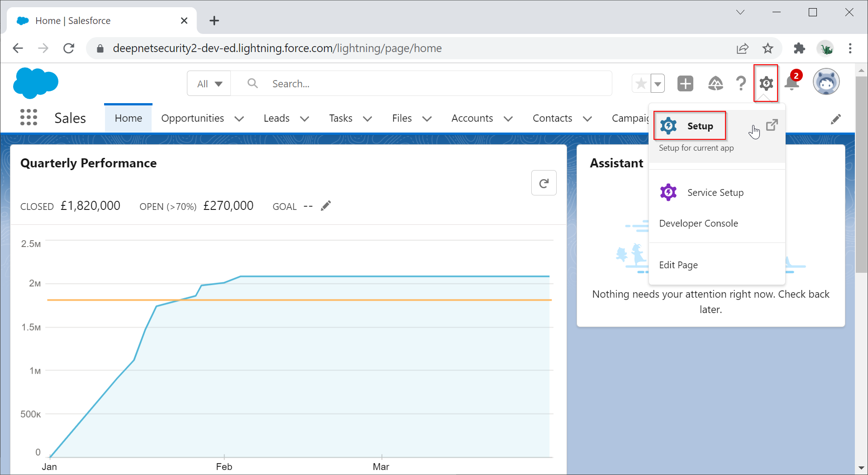This screenshot has width=868, height=475.
Task: Click Edit Page in the menu
Action: tap(678, 265)
